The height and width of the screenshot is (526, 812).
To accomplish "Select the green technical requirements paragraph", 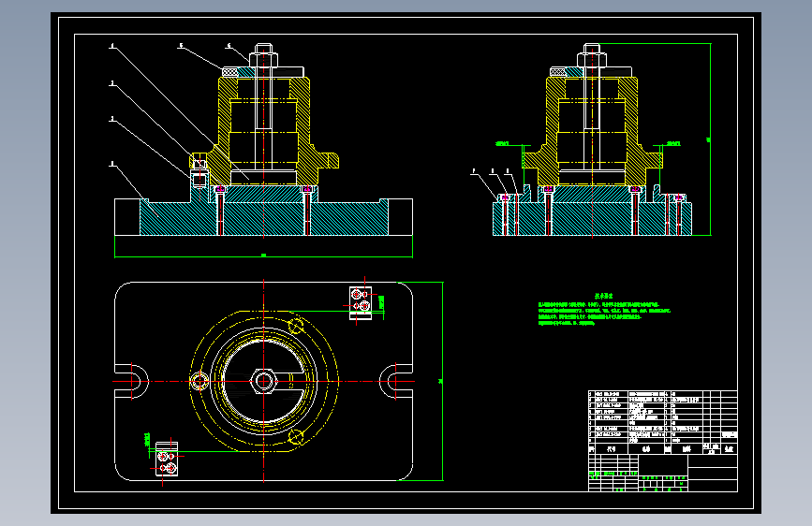I will pos(604,314).
